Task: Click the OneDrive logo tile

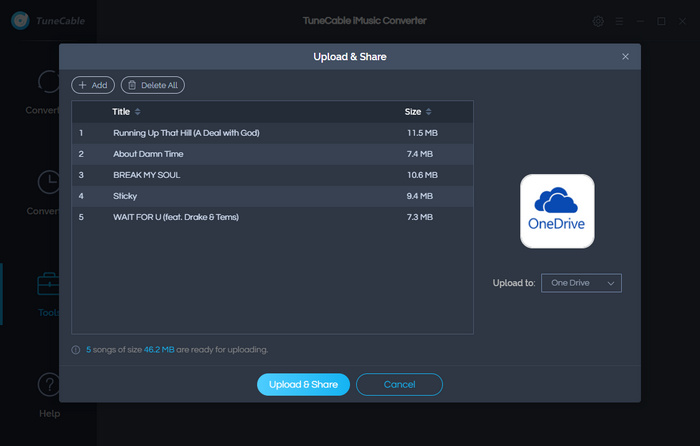Action: click(x=557, y=211)
